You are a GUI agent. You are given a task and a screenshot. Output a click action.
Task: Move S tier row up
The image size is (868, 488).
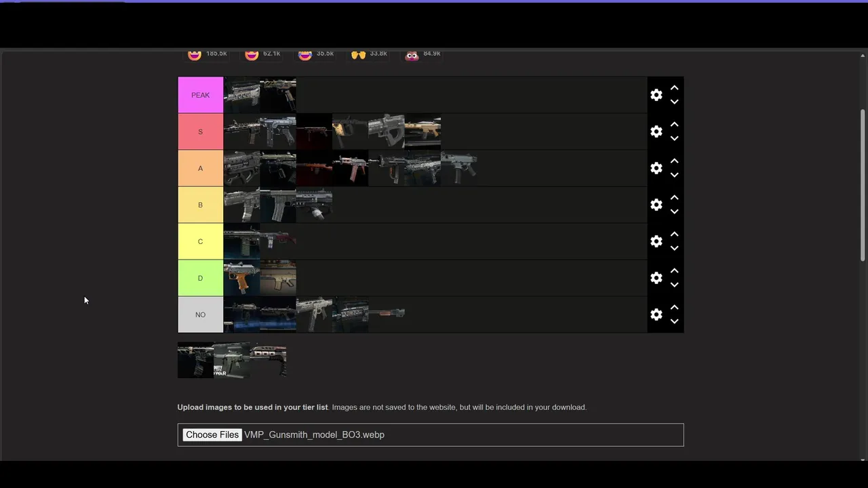674,125
